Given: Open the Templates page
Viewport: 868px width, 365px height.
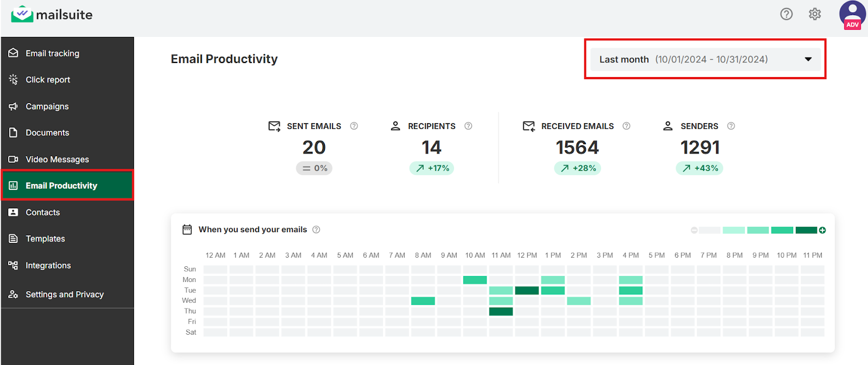Looking at the screenshot, I should tap(45, 239).
